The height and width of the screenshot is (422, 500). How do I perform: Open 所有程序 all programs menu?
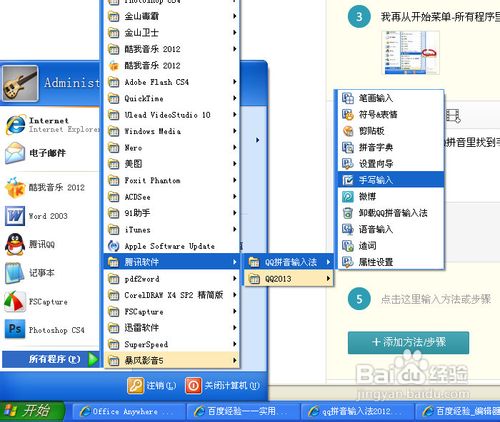pyautogui.click(x=51, y=359)
